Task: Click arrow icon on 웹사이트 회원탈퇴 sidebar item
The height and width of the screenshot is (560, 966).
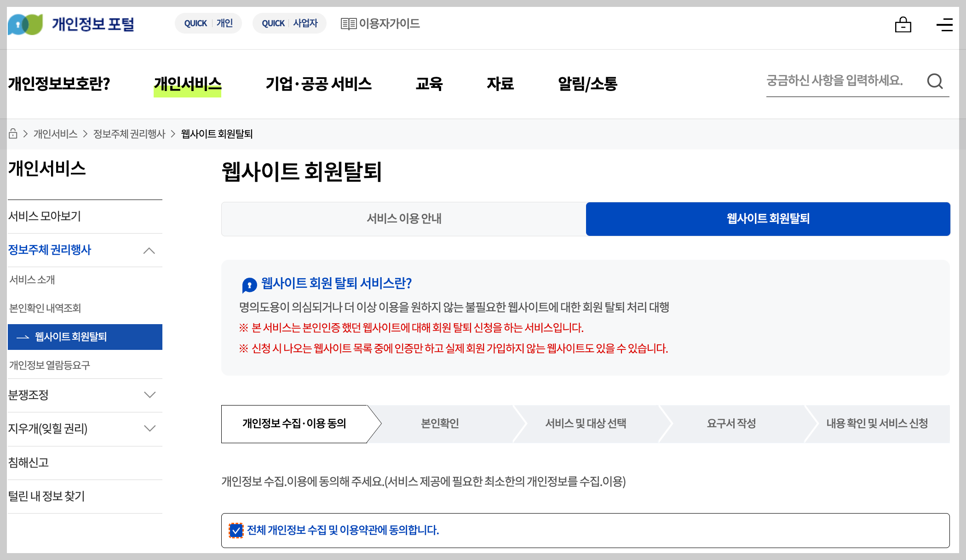Action: pos(23,337)
